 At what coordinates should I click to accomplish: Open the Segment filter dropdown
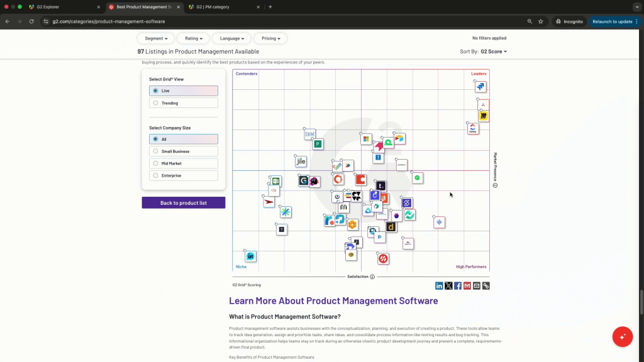click(156, 38)
